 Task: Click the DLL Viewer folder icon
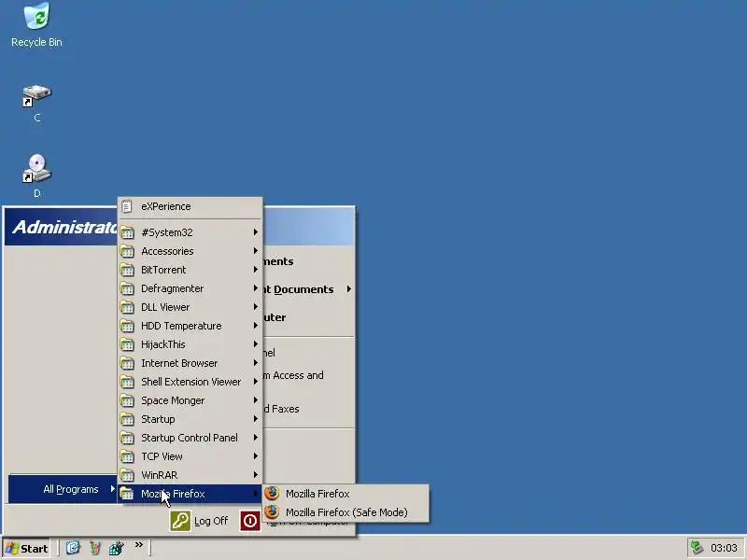(127, 307)
